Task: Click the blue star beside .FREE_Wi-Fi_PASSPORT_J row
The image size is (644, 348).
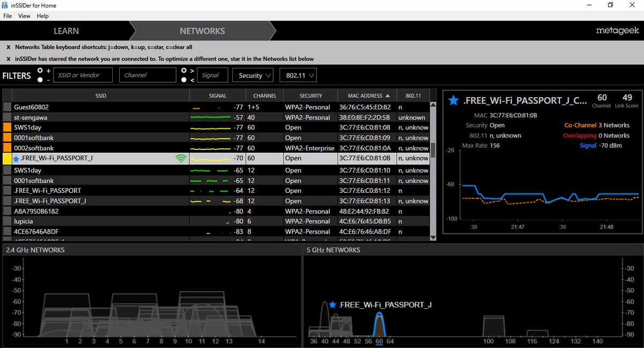Action: click(x=16, y=159)
